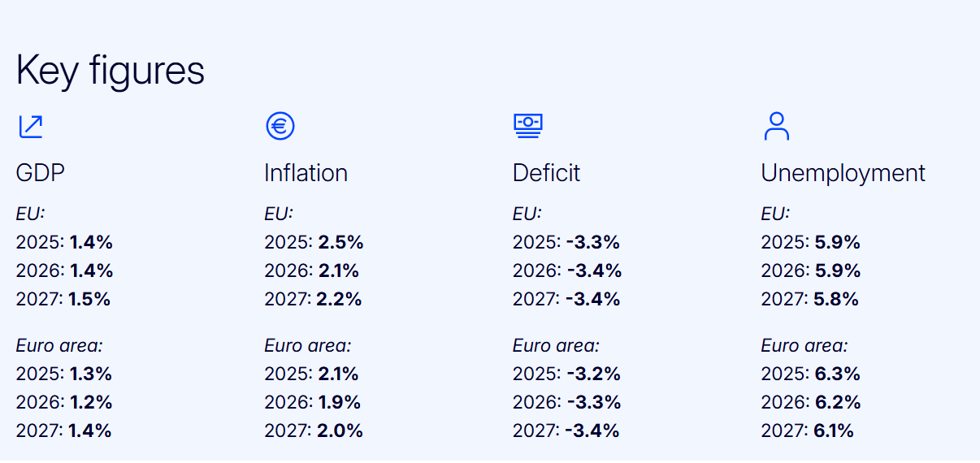Click Euro area 2027 unemployment value 6.1%
This screenshot has height=463, width=980.
[834, 431]
